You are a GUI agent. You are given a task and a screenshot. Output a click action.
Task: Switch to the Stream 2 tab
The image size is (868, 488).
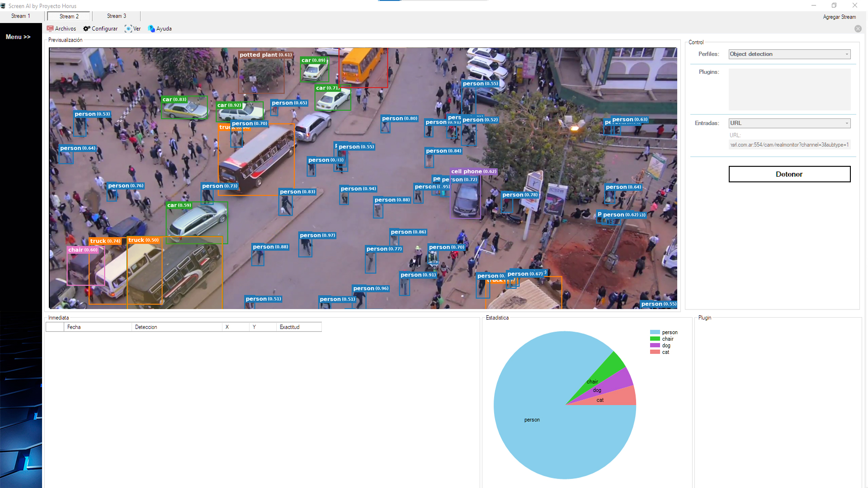tap(69, 16)
